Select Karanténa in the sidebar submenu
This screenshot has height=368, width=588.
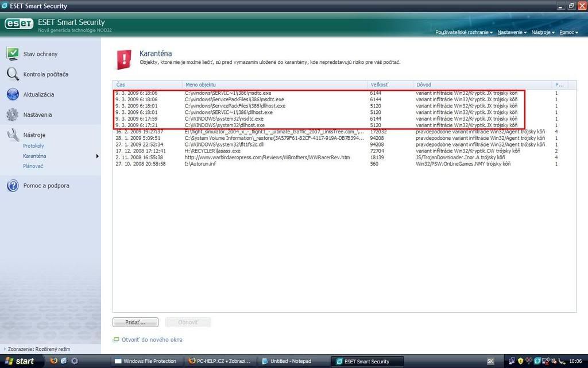click(x=34, y=156)
